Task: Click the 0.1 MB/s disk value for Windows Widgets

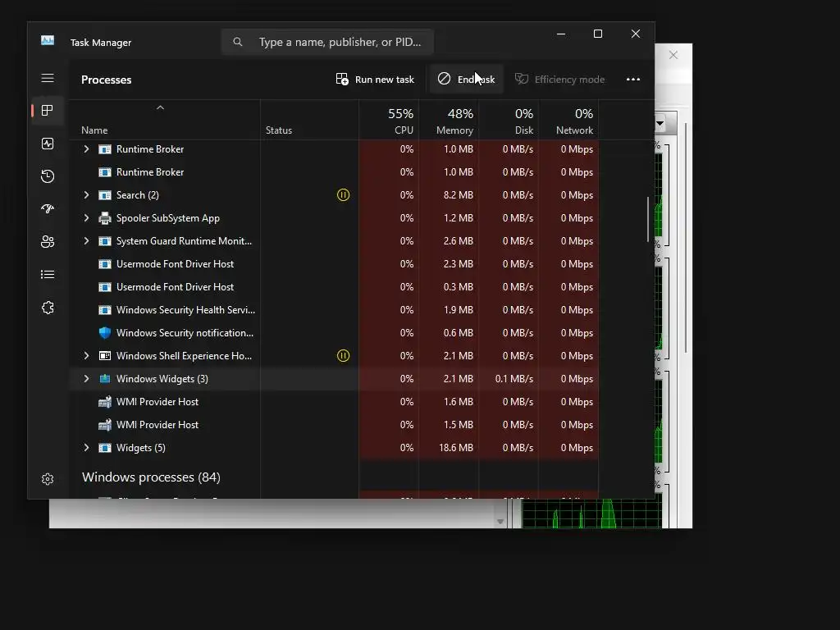Action: pyautogui.click(x=514, y=379)
